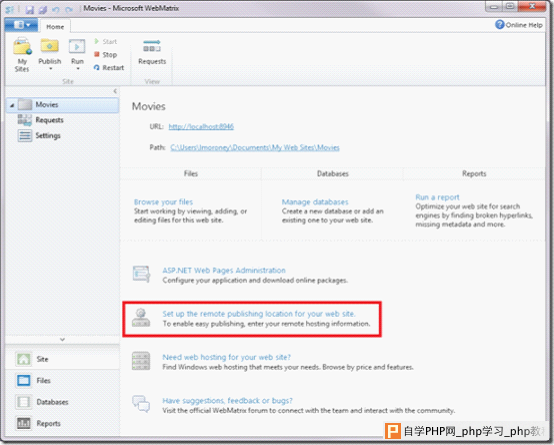Select the Home ribbon tab
The image size is (554, 445).
point(55,27)
